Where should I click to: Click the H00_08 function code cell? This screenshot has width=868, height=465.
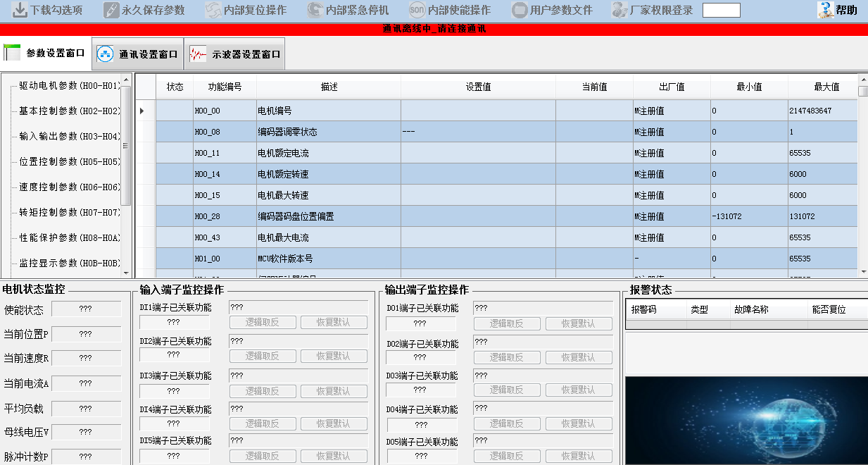click(x=225, y=132)
